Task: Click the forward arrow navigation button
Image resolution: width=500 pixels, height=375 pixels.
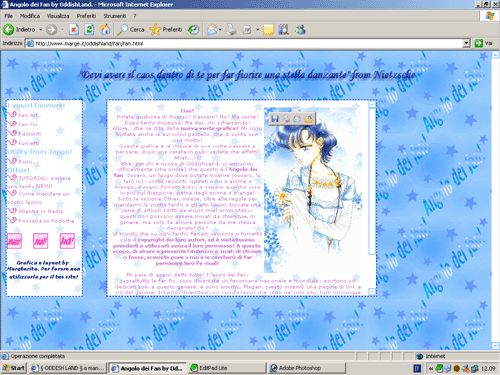Action: (51, 30)
